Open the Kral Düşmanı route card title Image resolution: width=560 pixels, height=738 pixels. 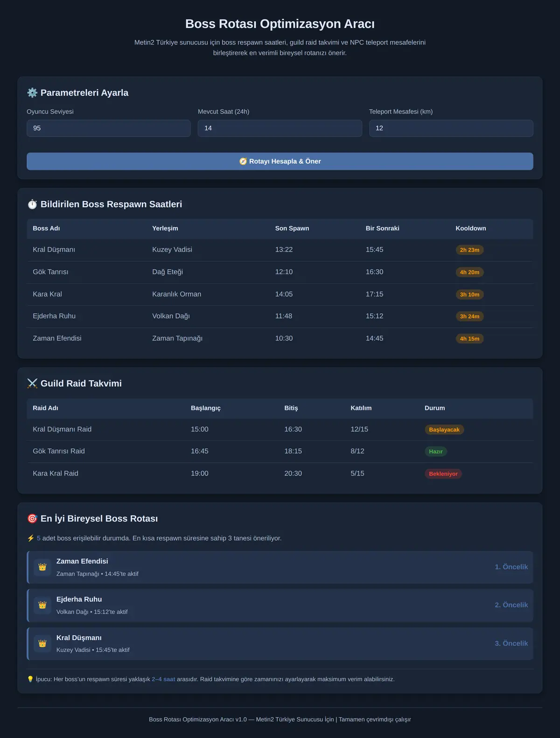pos(79,638)
